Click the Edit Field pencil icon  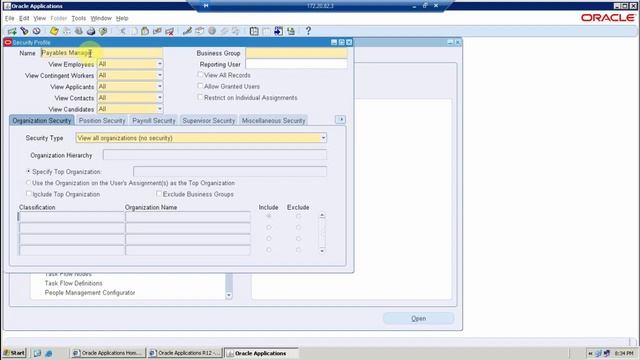[x=187, y=31]
